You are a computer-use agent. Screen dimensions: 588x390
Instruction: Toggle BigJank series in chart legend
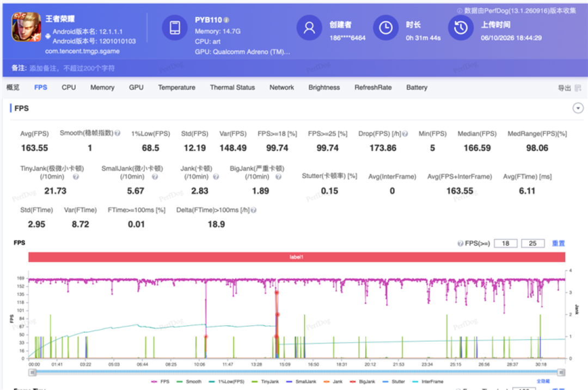click(362, 382)
